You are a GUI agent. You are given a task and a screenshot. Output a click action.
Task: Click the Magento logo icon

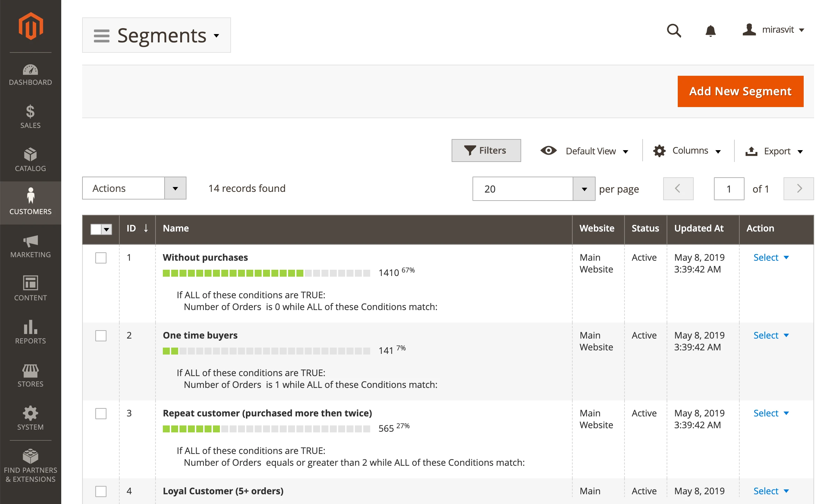coord(31,26)
